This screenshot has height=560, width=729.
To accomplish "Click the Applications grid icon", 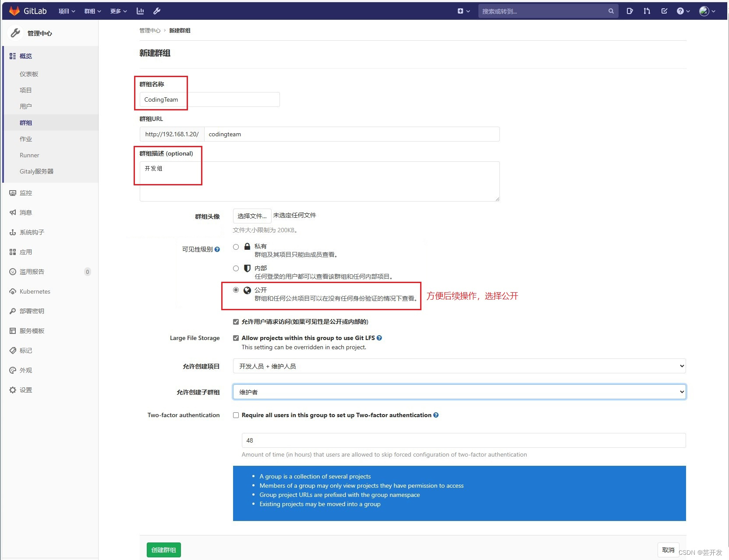I will [13, 252].
